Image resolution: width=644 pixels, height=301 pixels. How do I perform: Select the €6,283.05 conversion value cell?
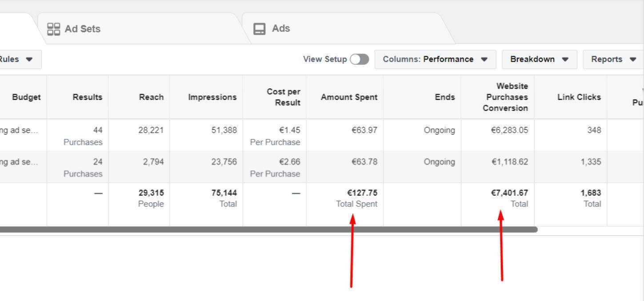[x=509, y=131]
